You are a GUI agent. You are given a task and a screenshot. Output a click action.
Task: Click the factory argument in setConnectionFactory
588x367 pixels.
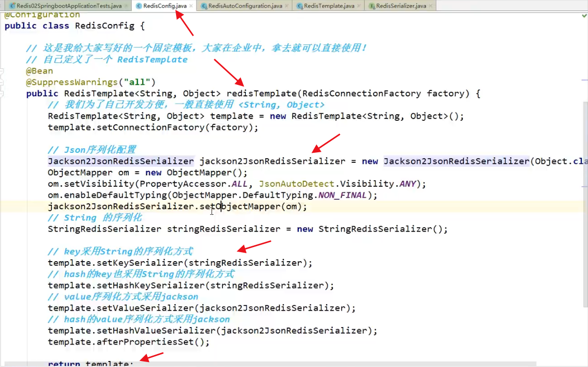(229, 128)
